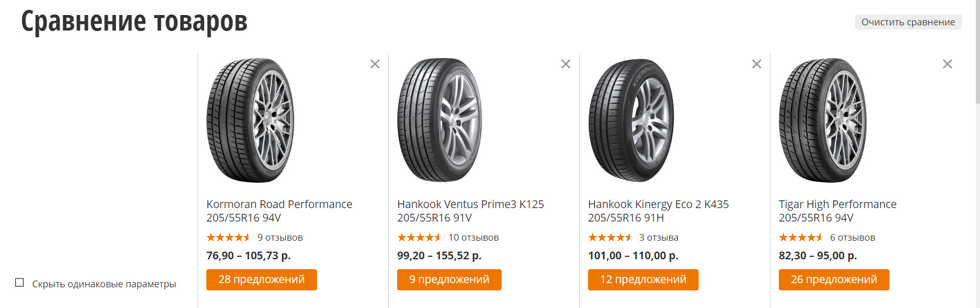
Task: View the 9 отзывов for Kormoran tire
Action: pyautogui.click(x=280, y=238)
